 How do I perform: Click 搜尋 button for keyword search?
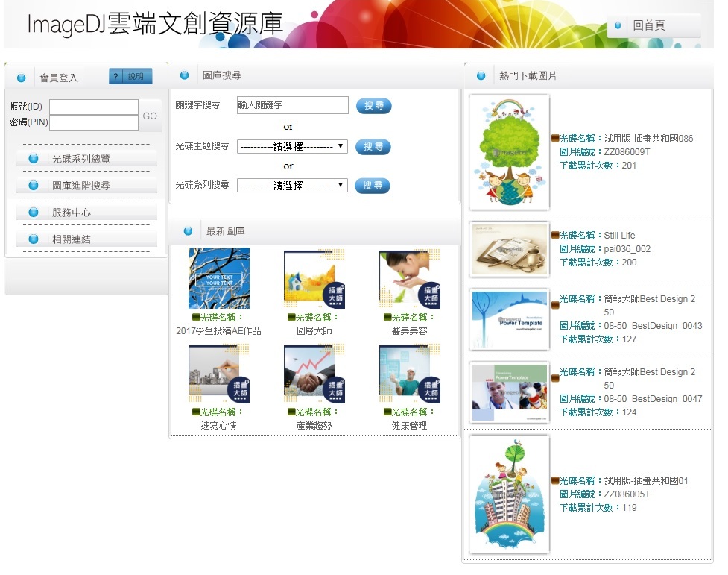tap(374, 106)
